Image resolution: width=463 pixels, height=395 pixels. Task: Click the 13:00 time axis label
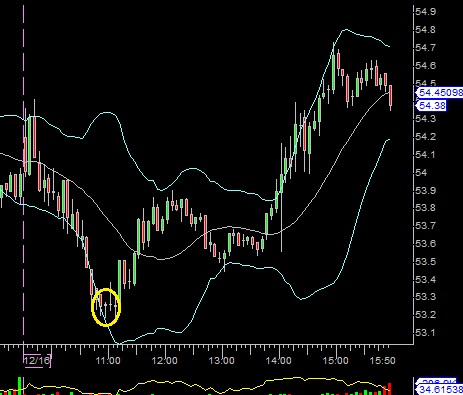[x=222, y=361]
